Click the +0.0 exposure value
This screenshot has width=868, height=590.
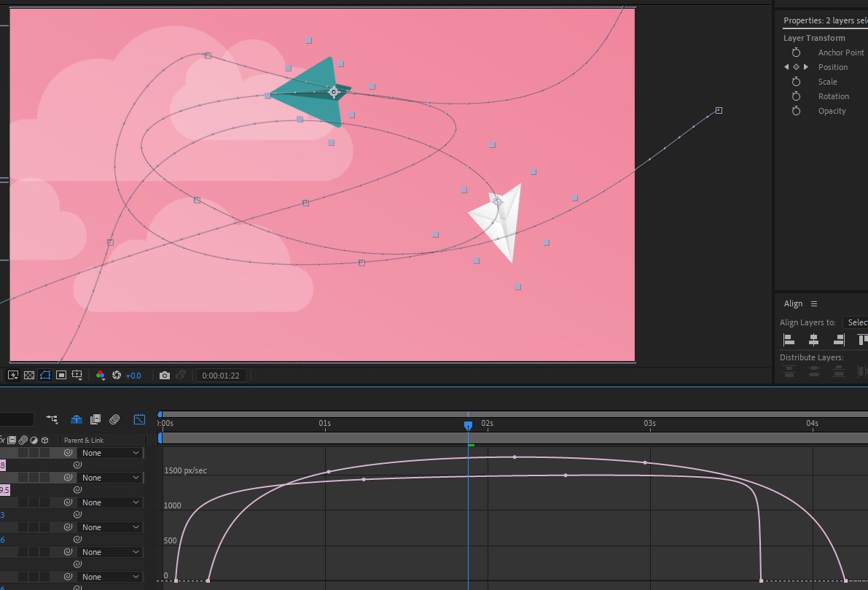[133, 376]
